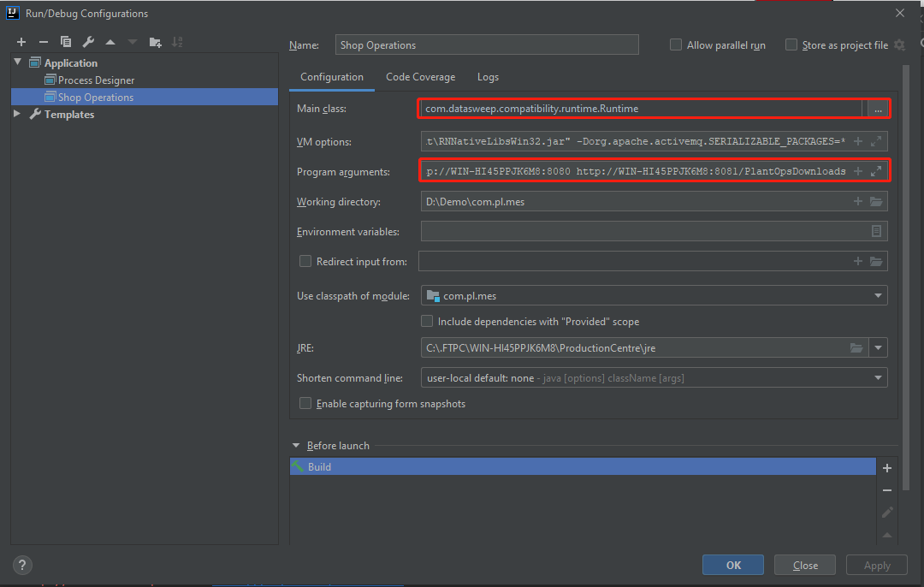This screenshot has height=587, width=924.
Task: Move the configuration up
Action: coord(110,41)
